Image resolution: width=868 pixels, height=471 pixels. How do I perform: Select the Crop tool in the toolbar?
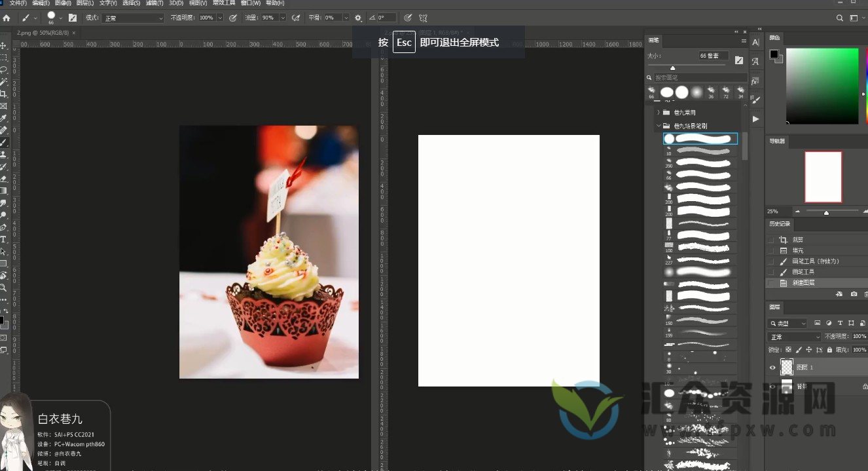coord(3,94)
